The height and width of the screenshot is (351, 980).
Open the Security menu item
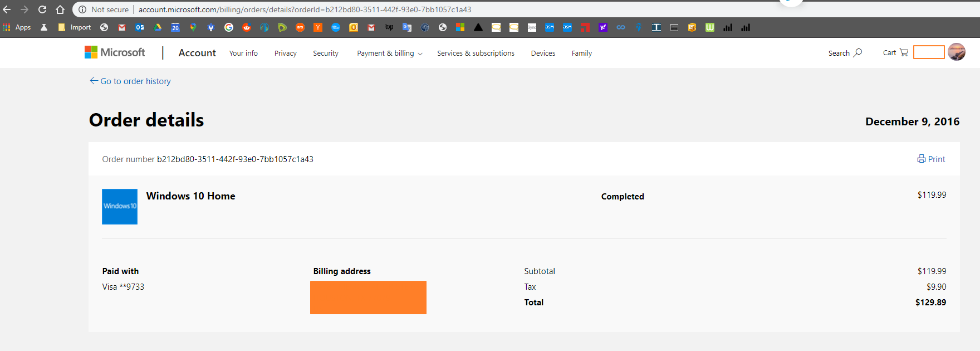click(326, 53)
